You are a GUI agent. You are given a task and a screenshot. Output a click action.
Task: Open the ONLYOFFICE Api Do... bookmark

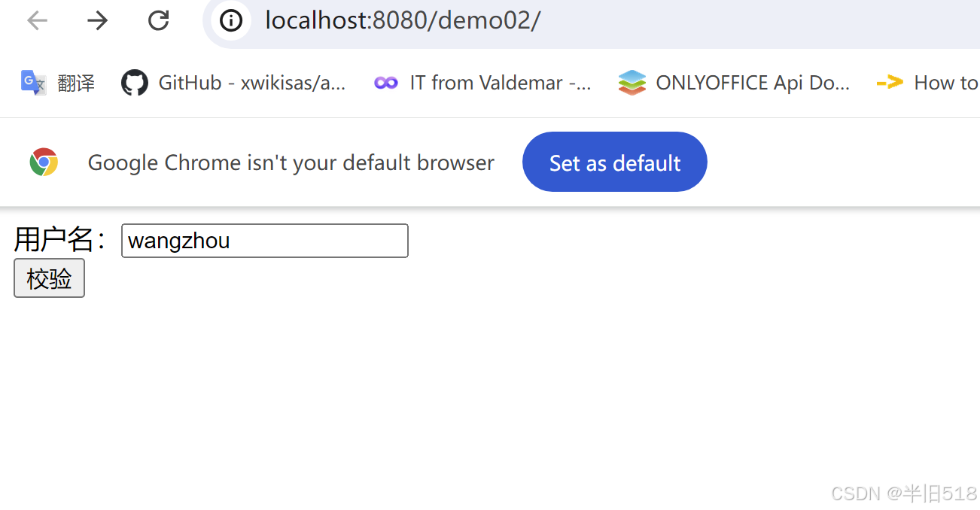pyautogui.click(x=753, y=83)
